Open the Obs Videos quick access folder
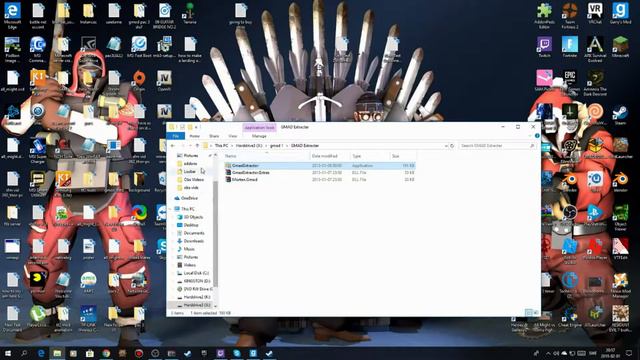This screenshot has height=360, width=640. tap(193, 180)
